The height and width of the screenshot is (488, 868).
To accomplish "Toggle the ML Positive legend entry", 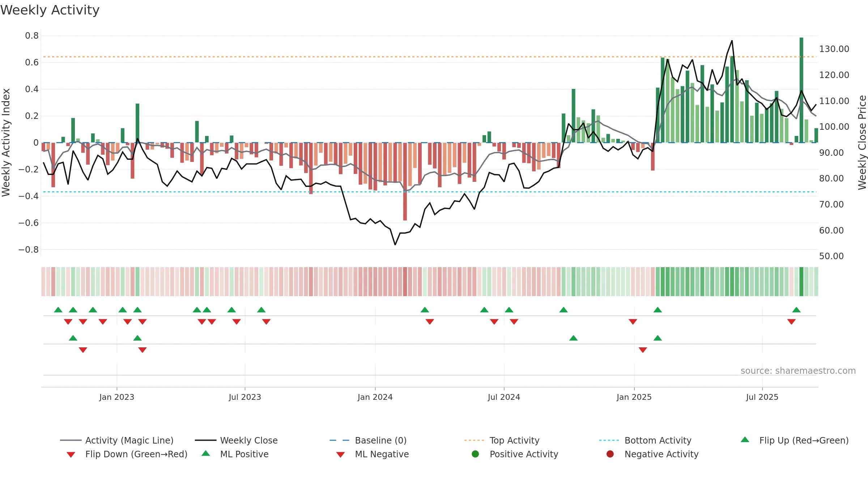I will tap(235, 454).
